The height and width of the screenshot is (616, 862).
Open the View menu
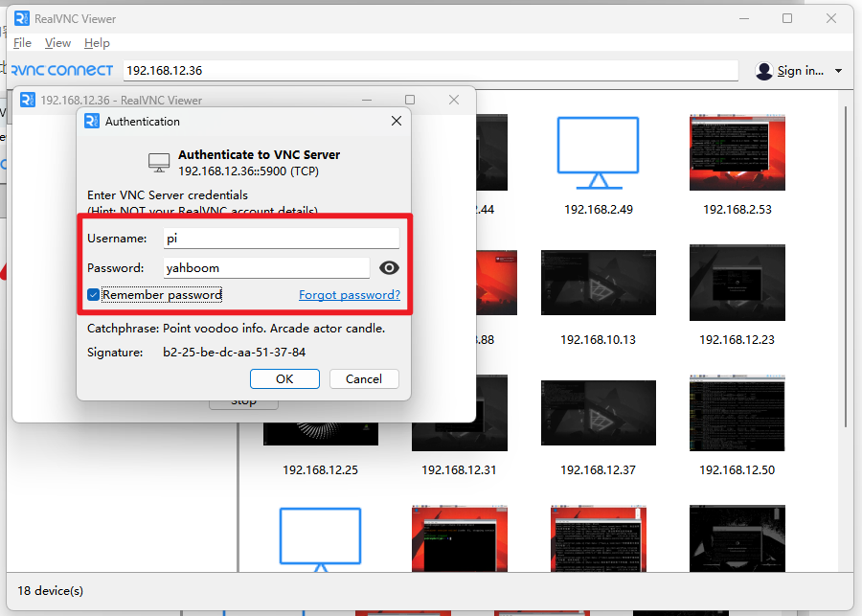[x=57, y=43]
